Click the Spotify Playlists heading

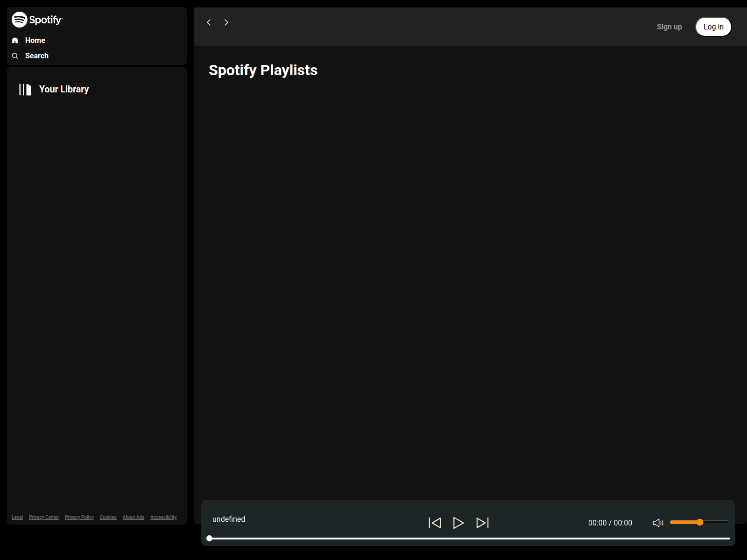click(263, 70)
